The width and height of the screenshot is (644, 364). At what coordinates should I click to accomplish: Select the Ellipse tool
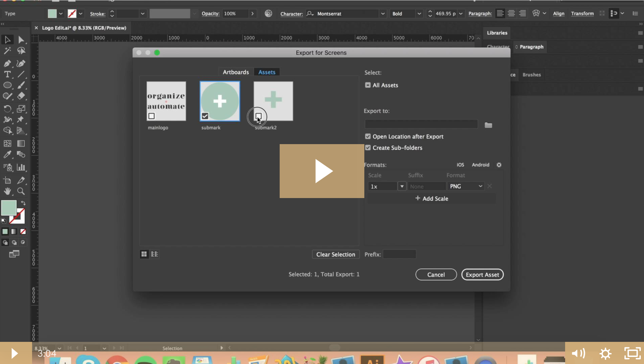pos(7,85)
